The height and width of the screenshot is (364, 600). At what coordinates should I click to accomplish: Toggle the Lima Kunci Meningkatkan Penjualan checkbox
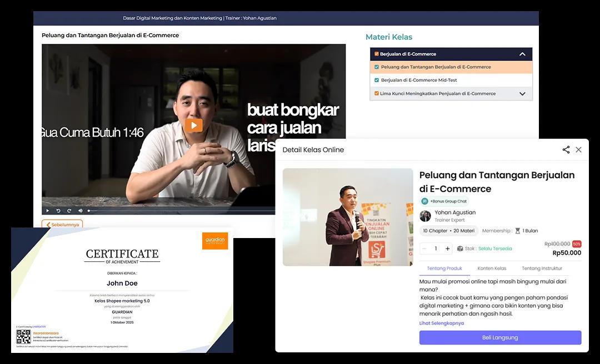pyautogui.click(x=376, y=93)
